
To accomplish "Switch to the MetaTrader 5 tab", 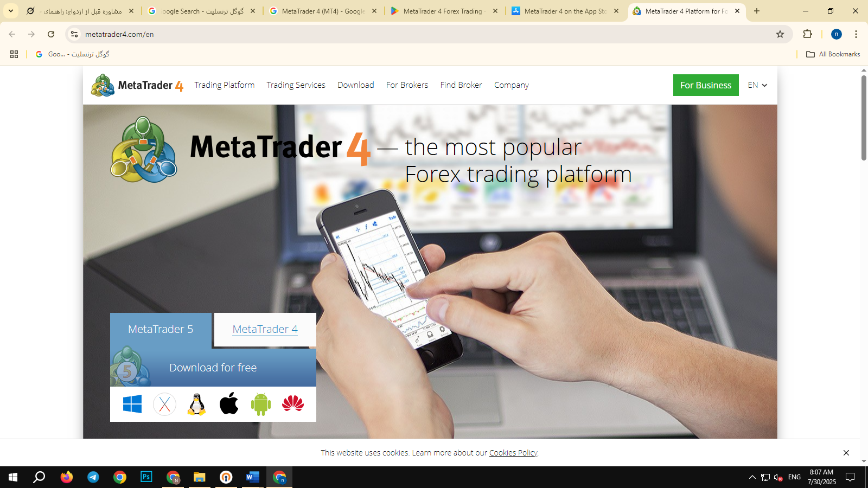I will tap(160, 329).
